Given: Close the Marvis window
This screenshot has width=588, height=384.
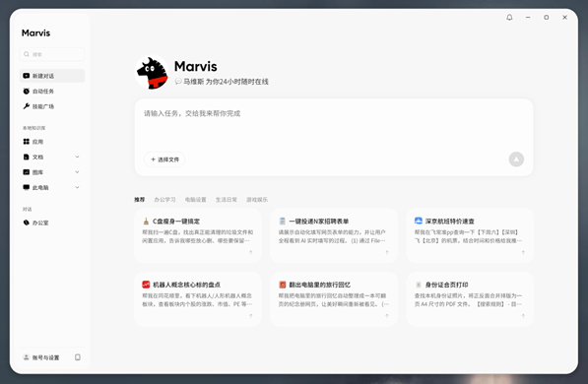Looking at the screenshot, I should [x=564, y=18].
